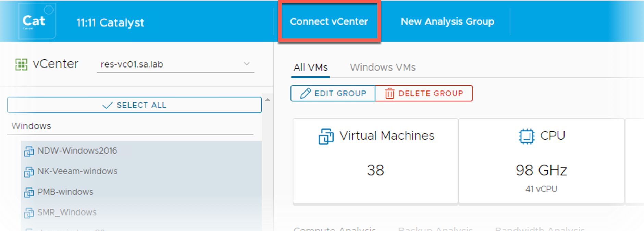Click the vCenter grid icon
644x231 pixels.
coord(21,64)
